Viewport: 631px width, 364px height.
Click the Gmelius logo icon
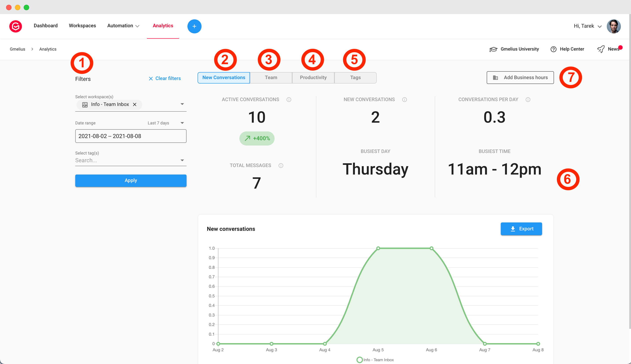tap(16, 26)
